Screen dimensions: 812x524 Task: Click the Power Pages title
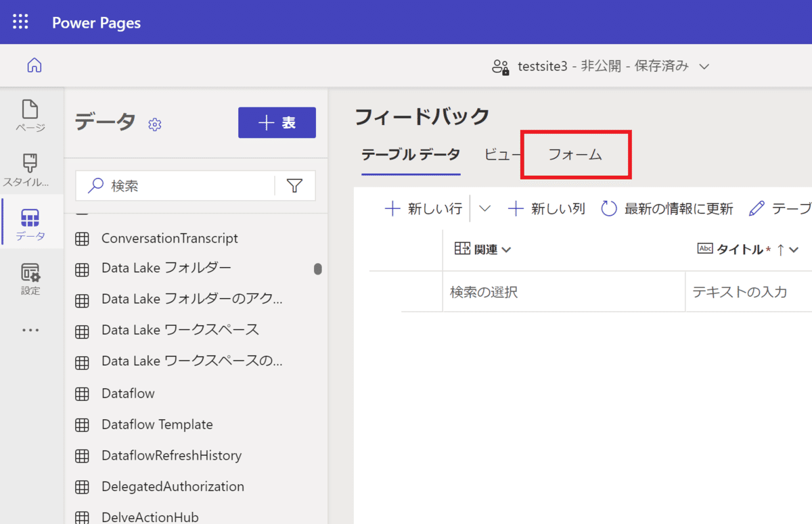[97, 22]
